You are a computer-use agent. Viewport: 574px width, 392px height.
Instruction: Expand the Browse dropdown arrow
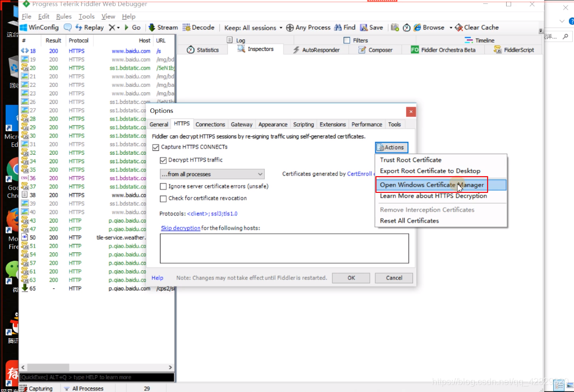click(451, 28)
